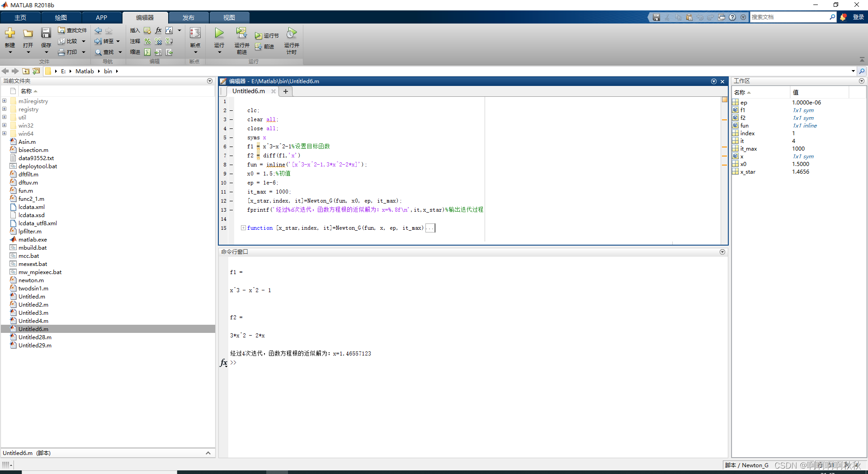This screenshot has width=868, height=474.
Task: Toggle breakpoint on line 12
Action: [x=231, y=201]
